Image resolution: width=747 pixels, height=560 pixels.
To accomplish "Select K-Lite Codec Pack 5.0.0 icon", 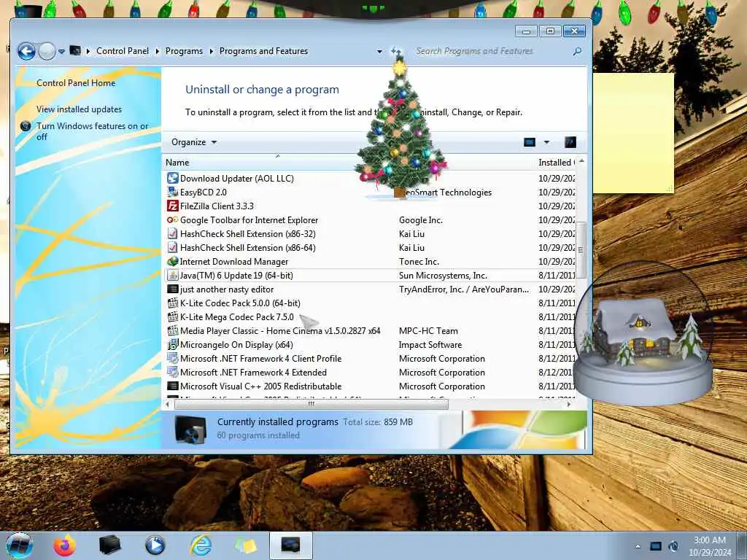I will coord(172,303).
